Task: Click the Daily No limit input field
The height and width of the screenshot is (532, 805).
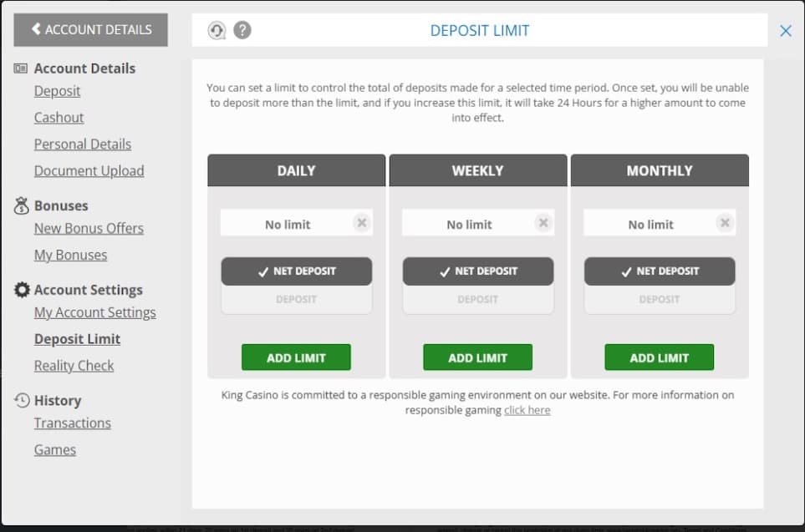Action: pos(297,223)
